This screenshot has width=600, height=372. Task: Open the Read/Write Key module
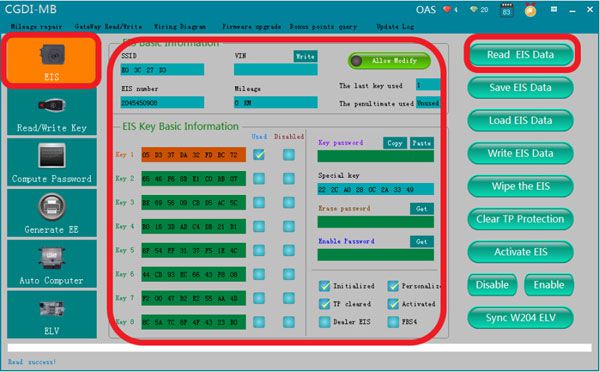pos(52,113)
